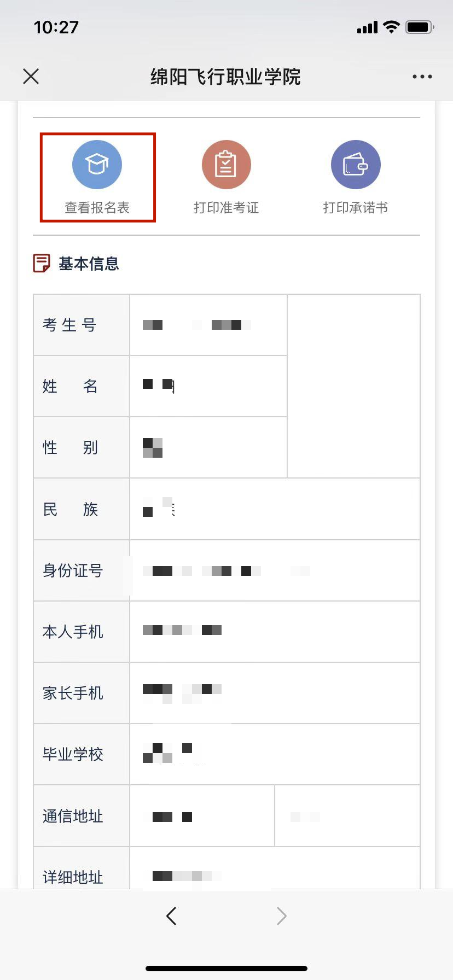
Task: Tap the blue graduation cap icon
Action: [x=97, y=165]
